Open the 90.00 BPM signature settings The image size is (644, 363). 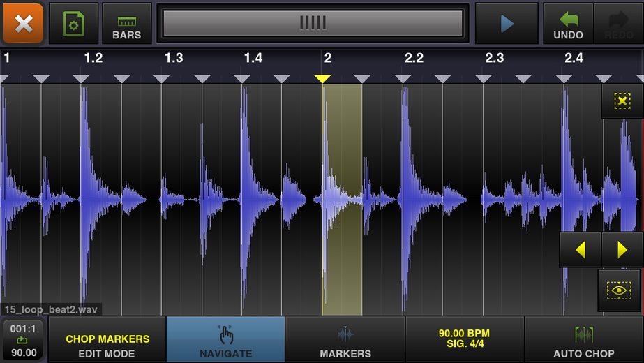click(465, 340)
